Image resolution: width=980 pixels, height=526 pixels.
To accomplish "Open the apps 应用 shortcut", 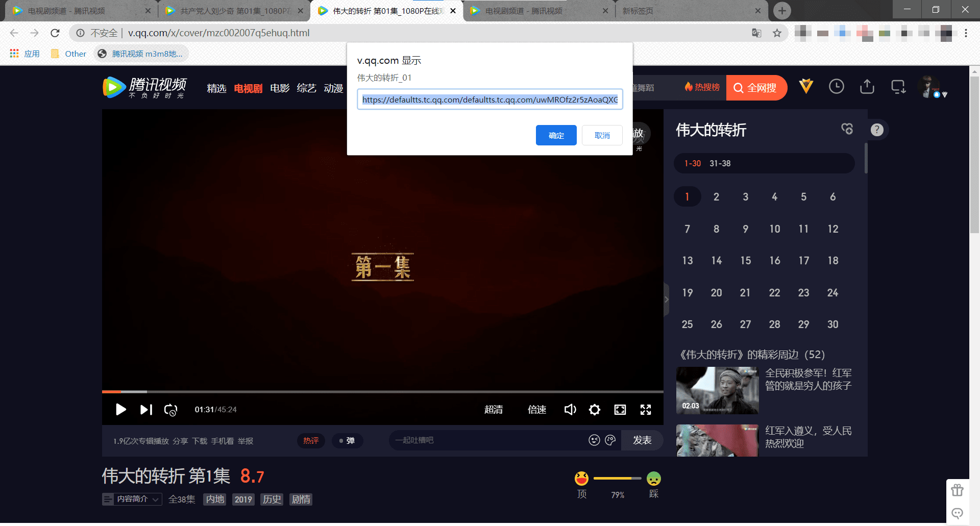I will [24, 54].
